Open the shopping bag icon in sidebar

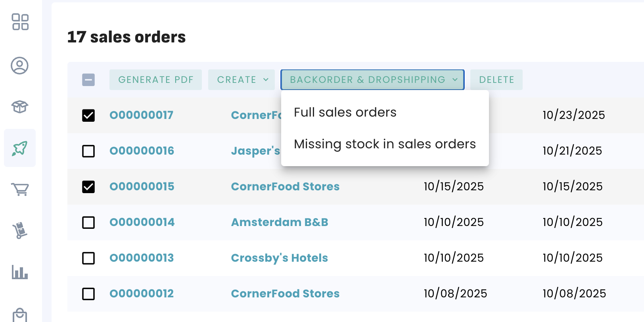click(x=20, y=315)
